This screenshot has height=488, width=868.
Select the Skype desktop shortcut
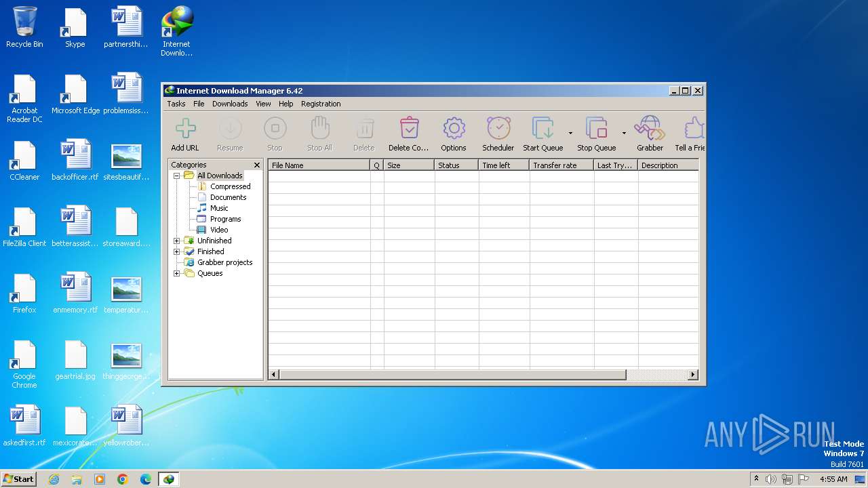(x=75, y=27)
